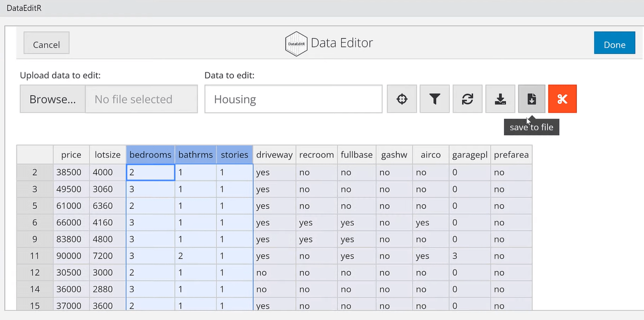Screen dimensions: 644x320
Task: Select row header 2
Action: pyautogui.click(x=35, y=172)
